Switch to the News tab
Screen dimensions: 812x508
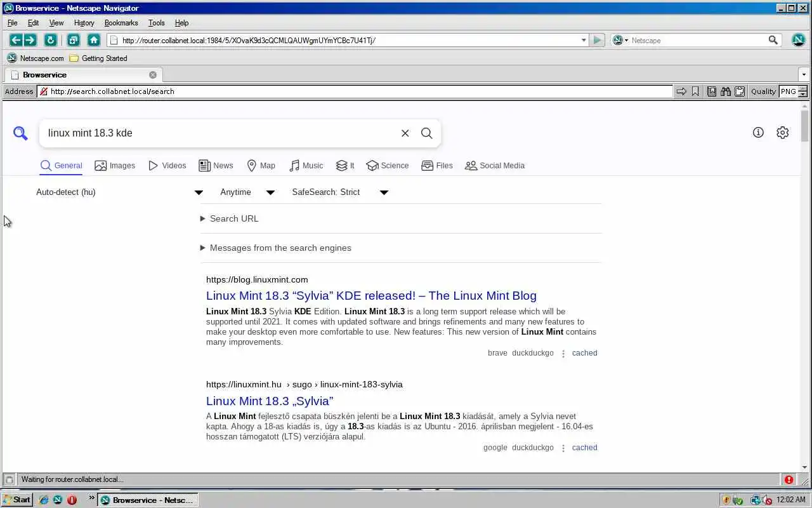[x=216, y=166]
